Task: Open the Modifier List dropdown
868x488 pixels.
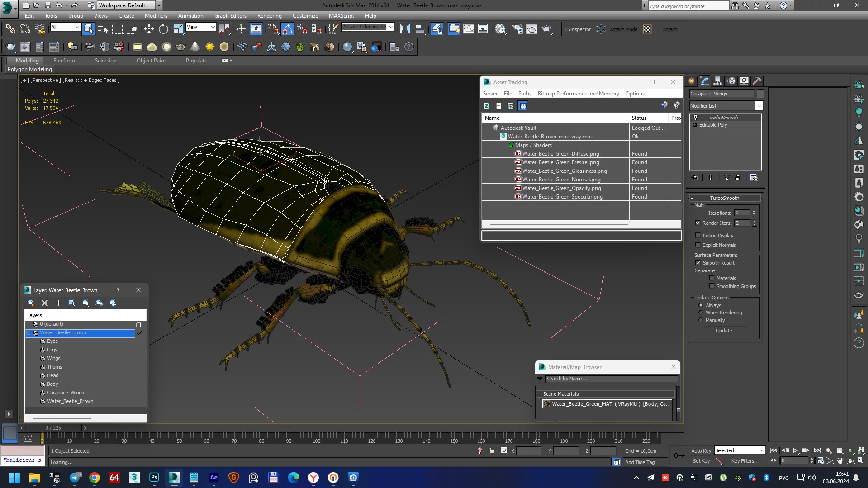Action: coord(759,106)
